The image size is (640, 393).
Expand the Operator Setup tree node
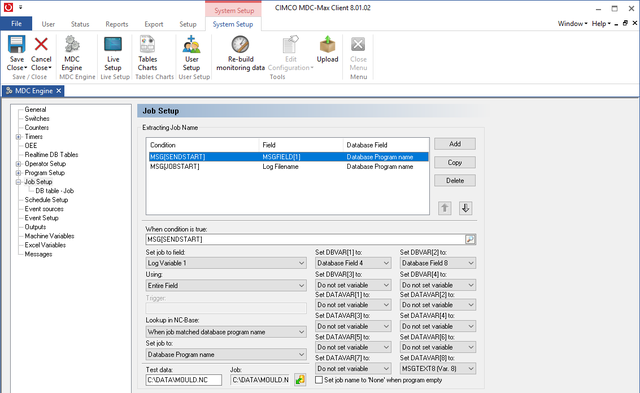(x=18, y=164)
